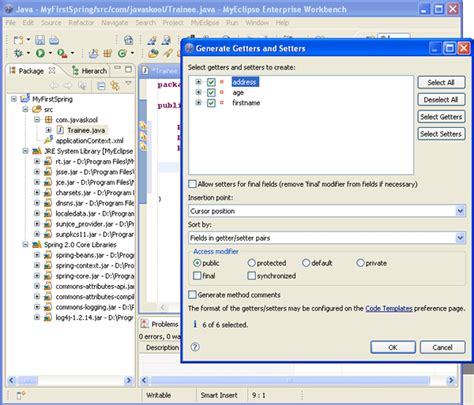Screen dimensions: 474x405
Task: Click the New Java Project icon
Action: [x=93, y=53]
